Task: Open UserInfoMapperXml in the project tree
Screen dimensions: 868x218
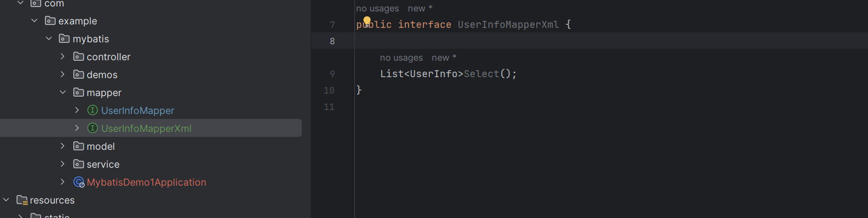Action: [x=146, y=128]
